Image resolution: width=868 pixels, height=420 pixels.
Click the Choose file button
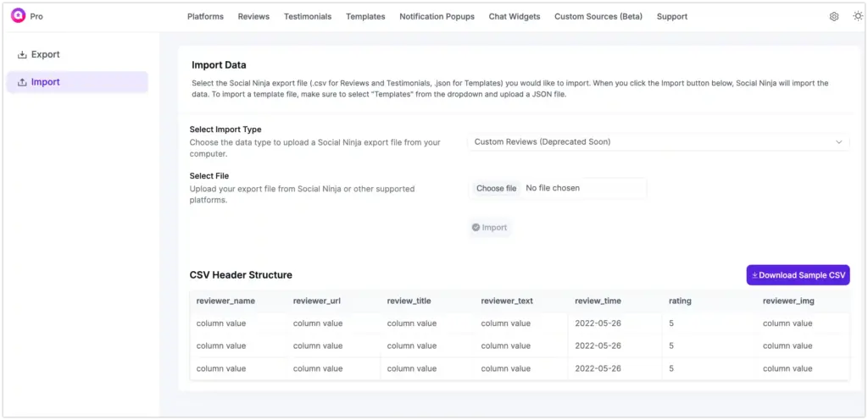(x=496, y=188)
